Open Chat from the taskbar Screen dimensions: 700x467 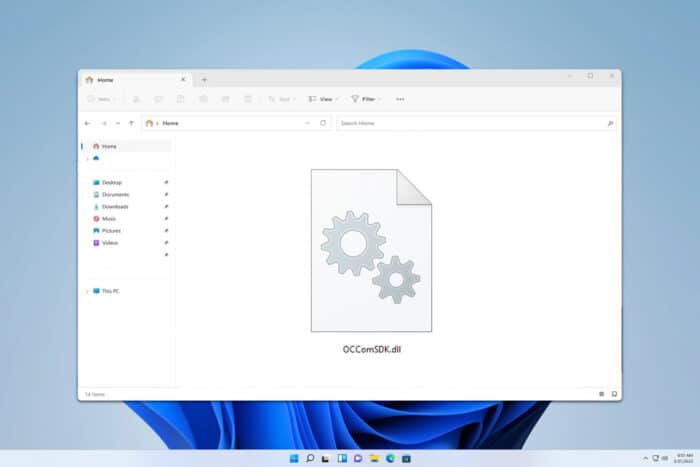[x=358, y=459]
